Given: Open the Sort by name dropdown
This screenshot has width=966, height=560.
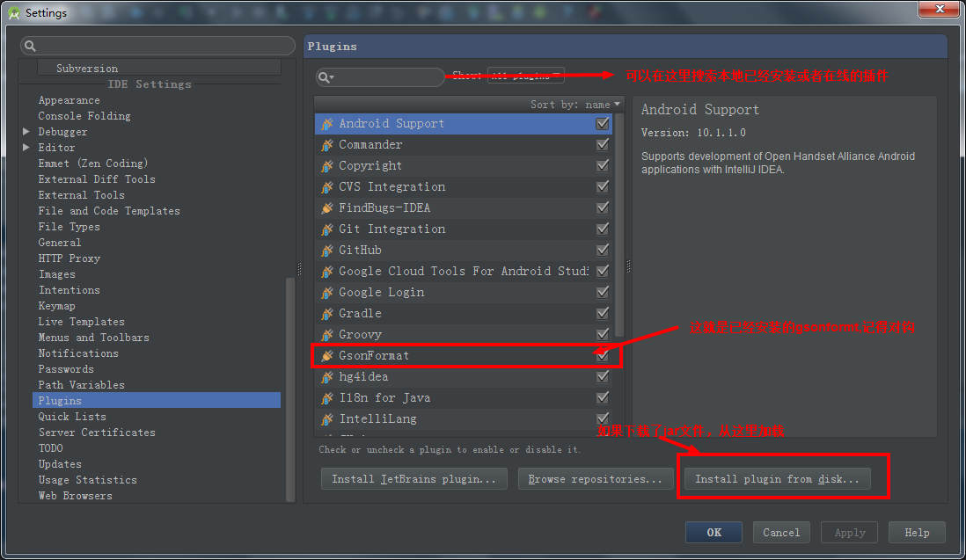Looking at the screenshot, I should point(574,105).
